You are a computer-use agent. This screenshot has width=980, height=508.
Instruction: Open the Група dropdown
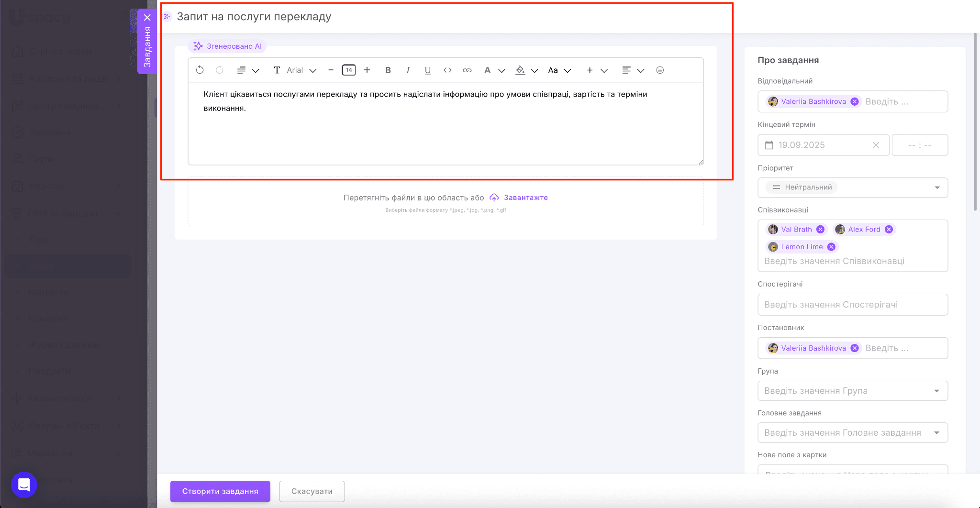click(853, 391)
